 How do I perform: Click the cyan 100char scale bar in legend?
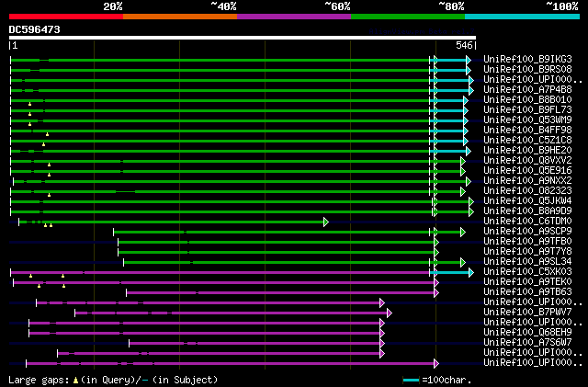411,381
